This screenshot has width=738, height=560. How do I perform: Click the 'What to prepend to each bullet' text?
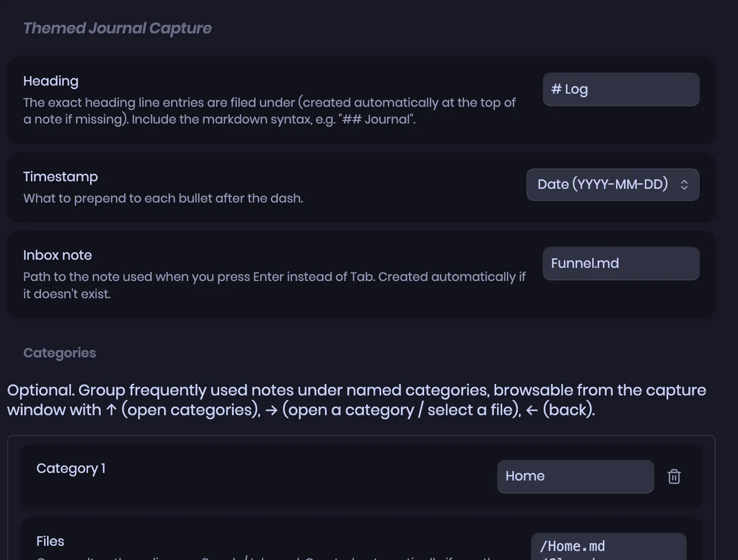coord(163,198)
